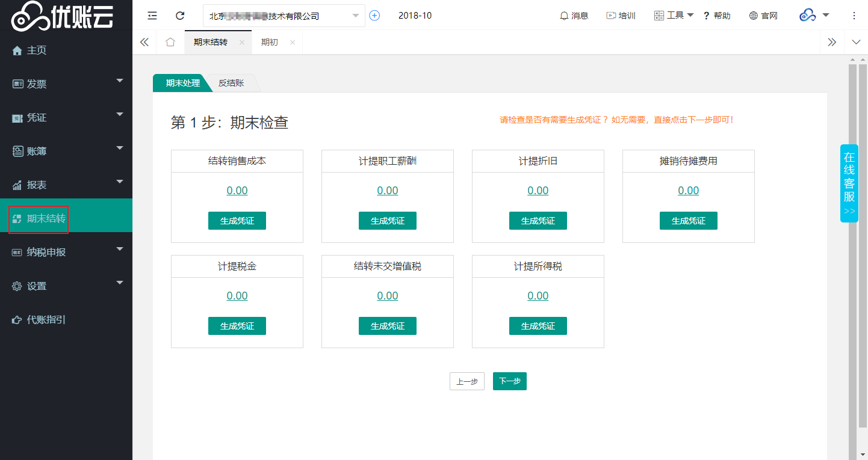Viewport: 868px width, 460px height.
Task: Click the blue cloud user avatar
Action: coord(808,16)
